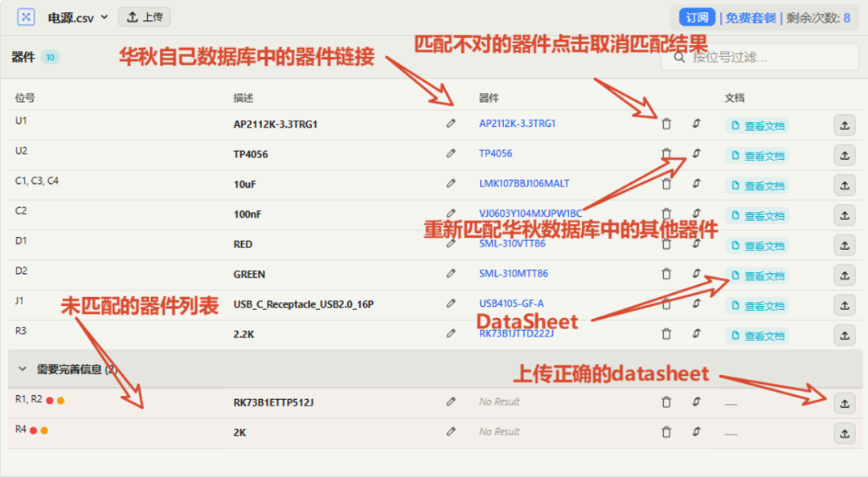868x477 pixels.
Task: Re-match the component for R3 row
Action: click(x=696, y=333)
